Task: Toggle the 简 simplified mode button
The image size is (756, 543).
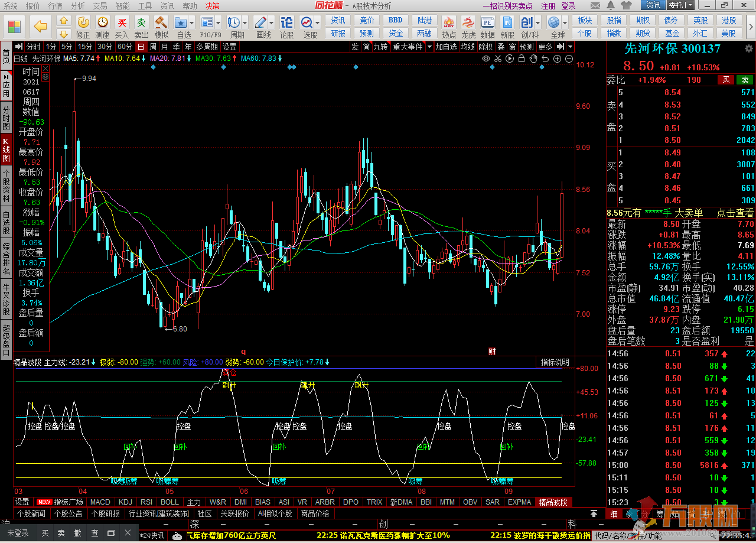Action: point(366,47)
